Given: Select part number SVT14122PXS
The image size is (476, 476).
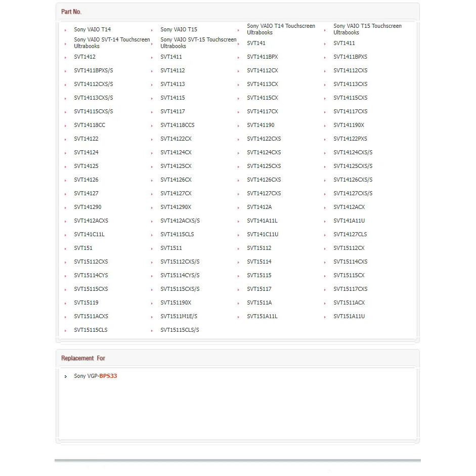Looking at the screenshot, I should tap(350, 139).
